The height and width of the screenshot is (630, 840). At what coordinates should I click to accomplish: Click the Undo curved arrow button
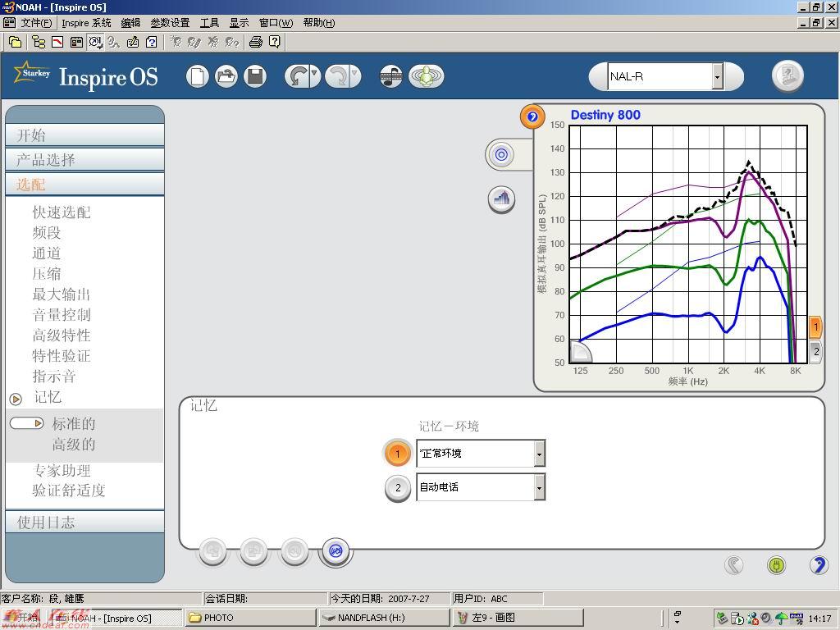297,76
